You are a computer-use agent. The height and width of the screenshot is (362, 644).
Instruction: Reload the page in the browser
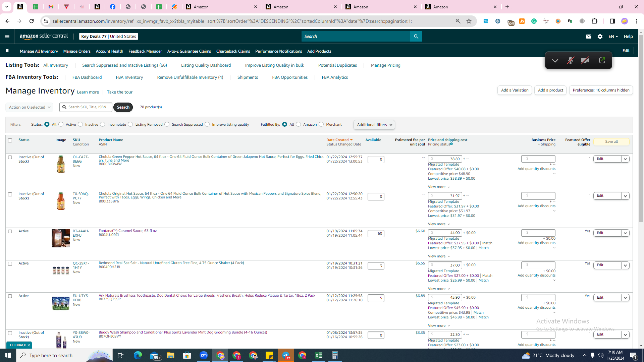click(x=32, y=21)
